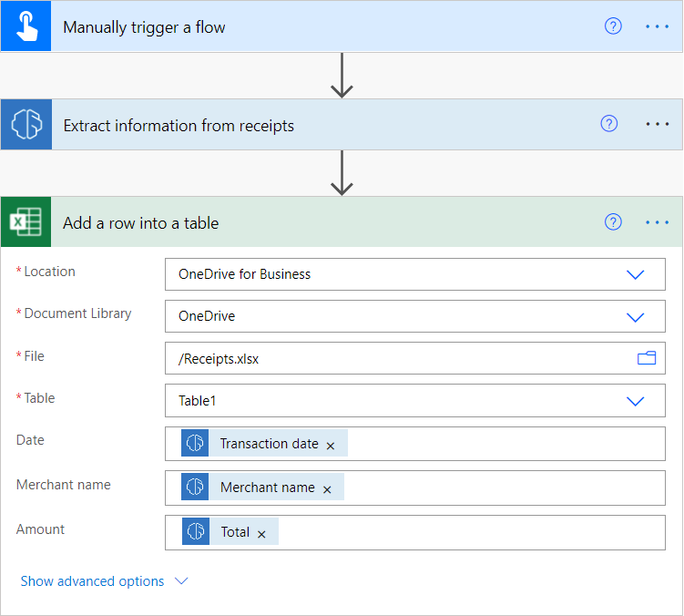Open help for Extract information from receipts
The height and width of the screenshot is (616, 684).
609,124
